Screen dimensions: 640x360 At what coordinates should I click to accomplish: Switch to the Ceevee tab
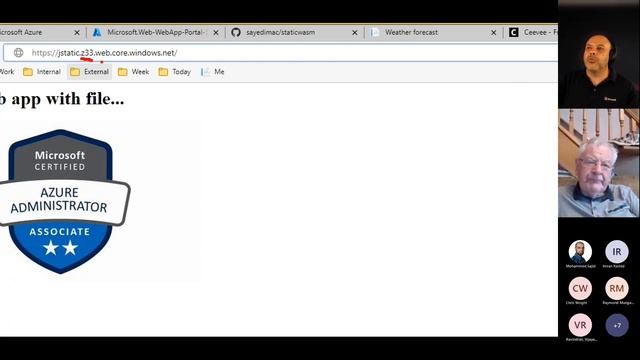[x=531, y=32]
